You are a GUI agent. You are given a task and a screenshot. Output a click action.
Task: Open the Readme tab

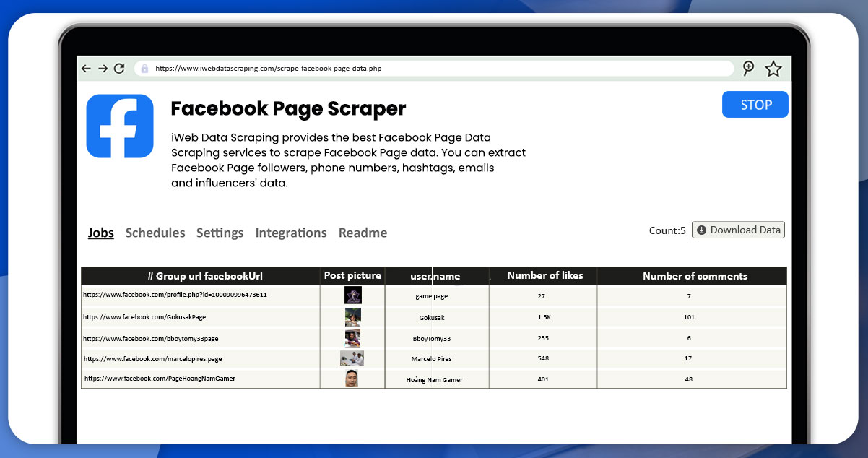coord(363,233)
